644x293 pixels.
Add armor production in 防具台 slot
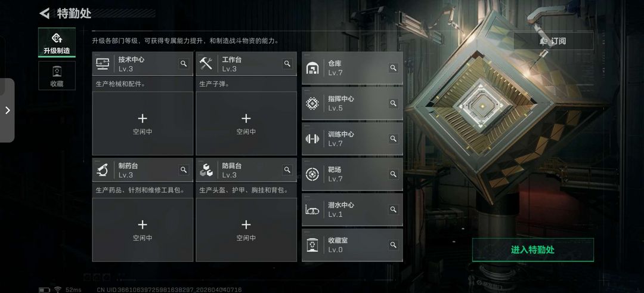246,230
